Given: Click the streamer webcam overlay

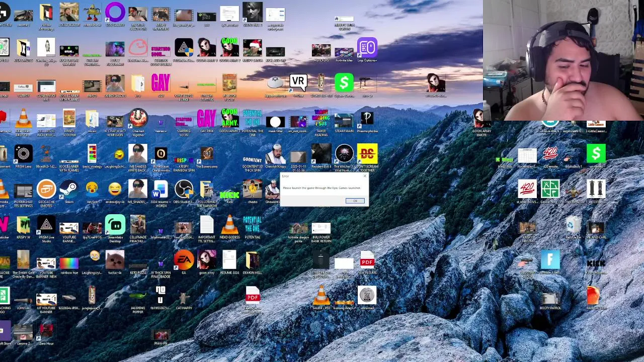Looking at the screenshot, I should click(x=563, y=60).
